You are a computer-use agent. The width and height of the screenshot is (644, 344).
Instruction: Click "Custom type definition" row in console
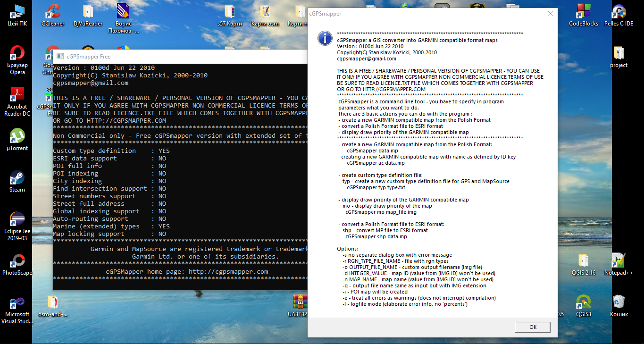(x=111, y=151)
